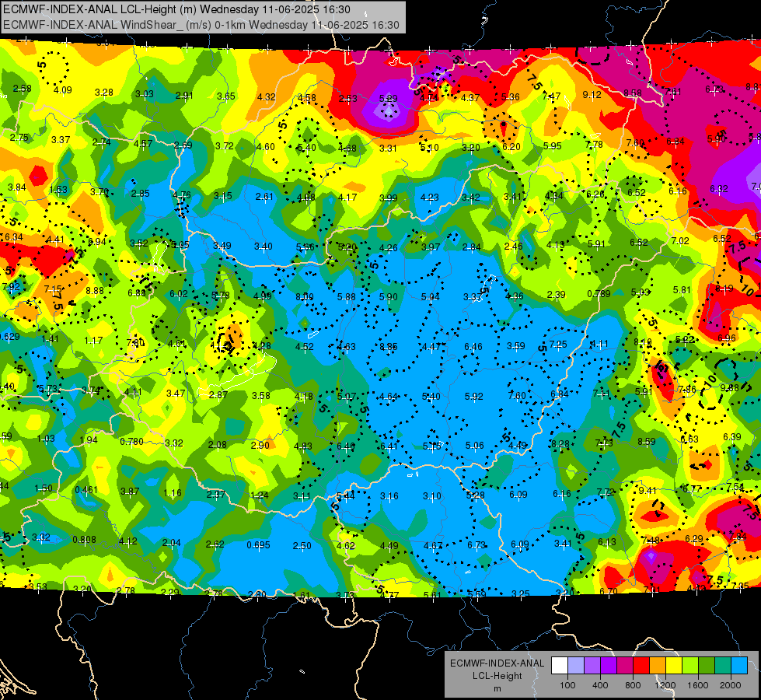Click wind shear value 0.461

[86, 490]
